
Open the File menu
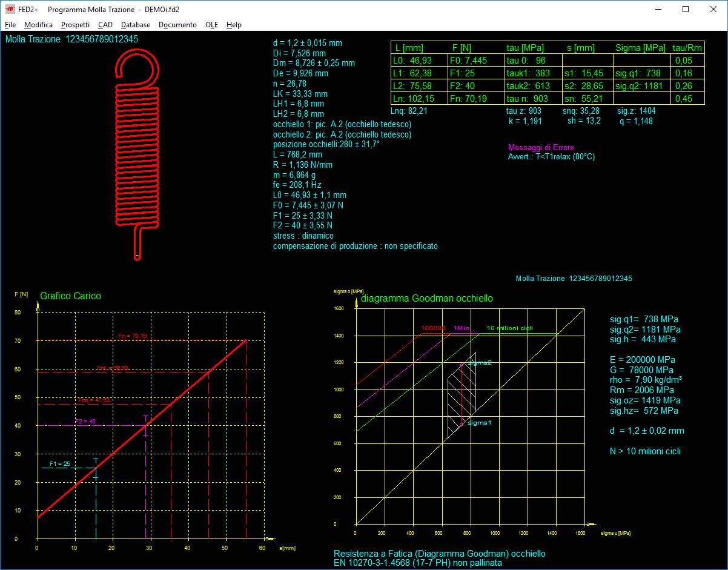[10, 25]
